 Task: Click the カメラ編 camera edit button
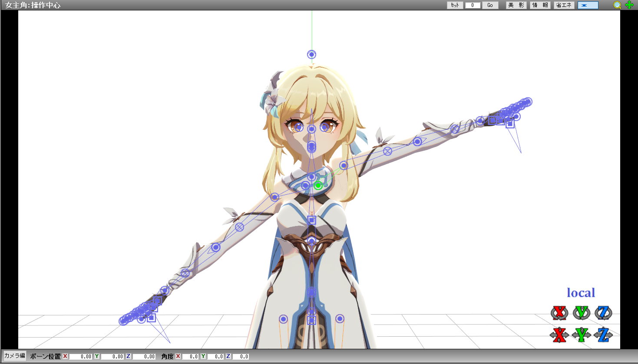(x=15, y=356)
